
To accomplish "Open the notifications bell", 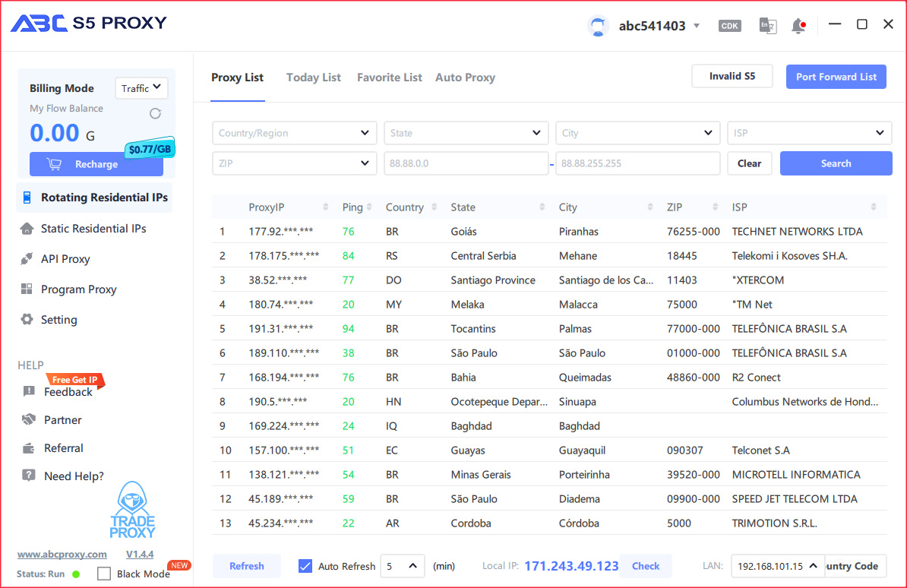I will point(799,26).
